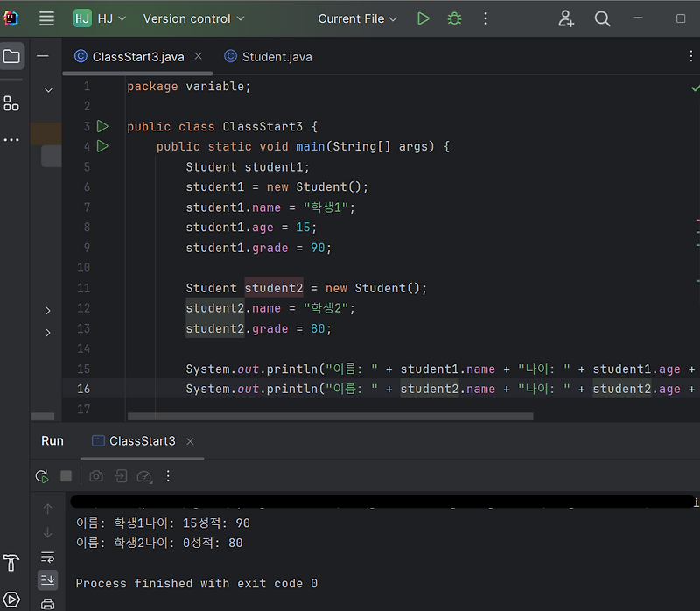Open Search Everywhere magnifier
Viewport: 700px width, 611px height.
tap(602, 18)
